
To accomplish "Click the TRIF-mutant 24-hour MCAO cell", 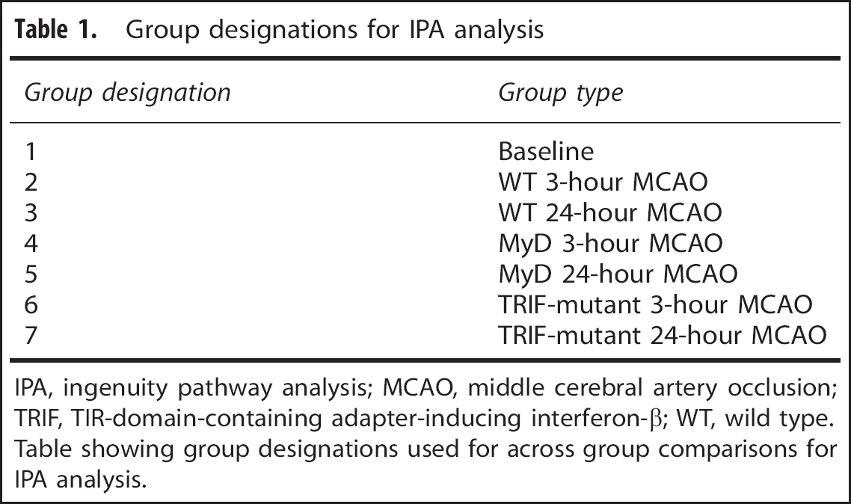I will coord(663,335).
